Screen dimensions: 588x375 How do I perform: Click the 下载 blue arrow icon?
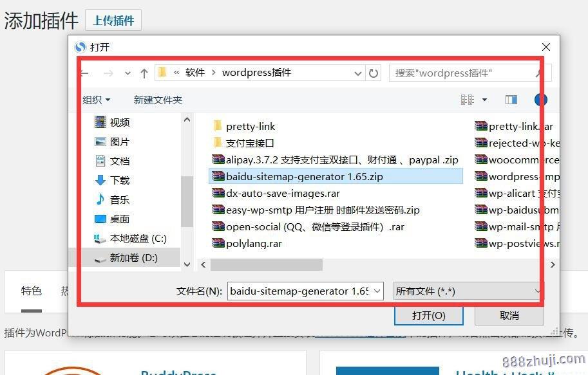point(100,180)
